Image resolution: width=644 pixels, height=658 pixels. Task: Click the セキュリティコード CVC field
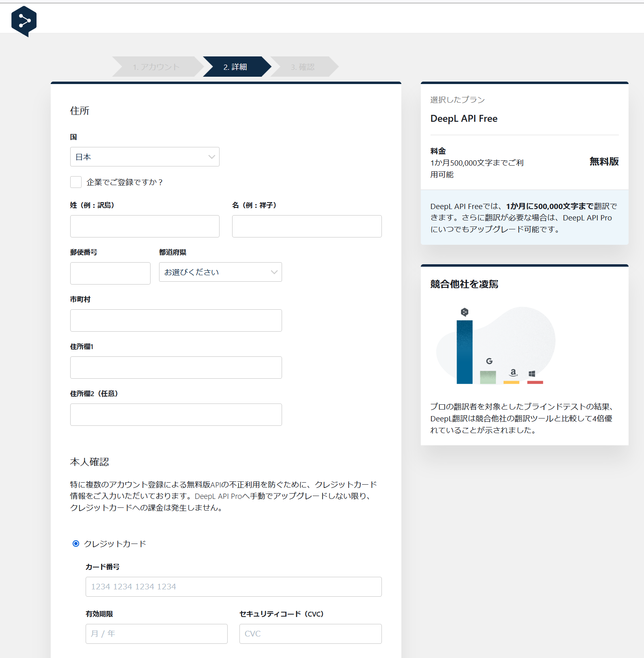pyautogui.click(x=310, y=634)
